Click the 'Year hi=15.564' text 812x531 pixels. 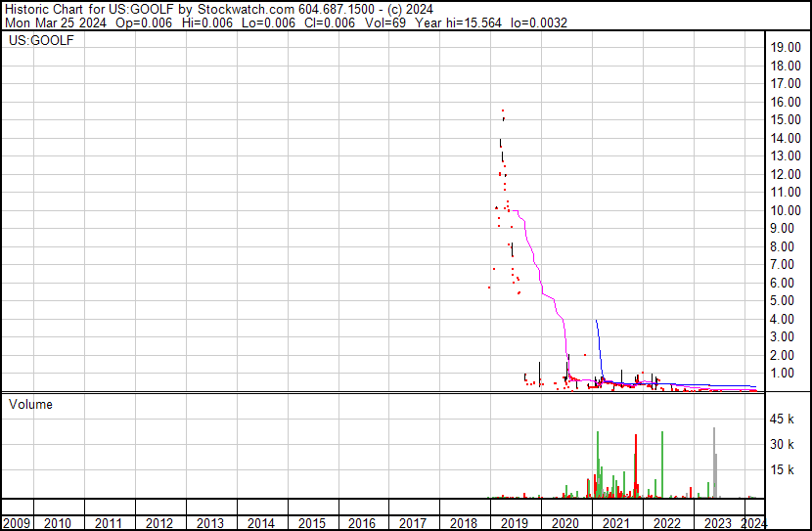[x=458, y=22]
